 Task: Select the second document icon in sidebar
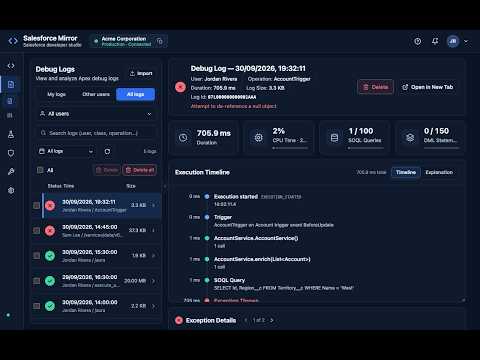(10, 101)
